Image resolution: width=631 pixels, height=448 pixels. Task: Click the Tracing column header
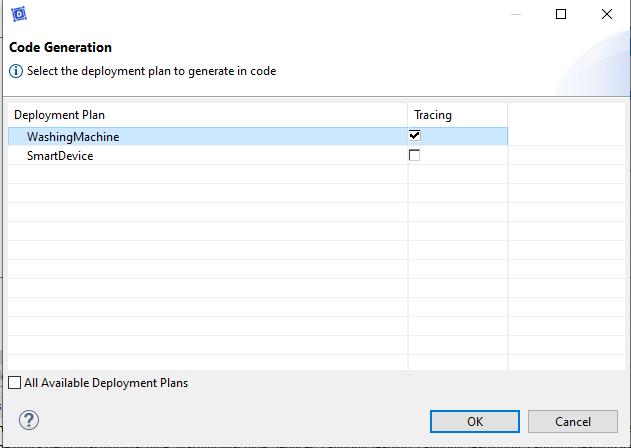pos(458,115)
